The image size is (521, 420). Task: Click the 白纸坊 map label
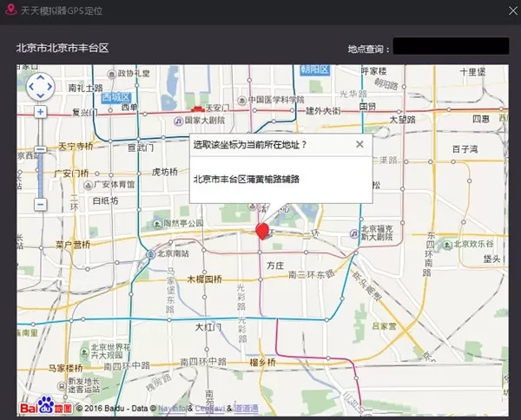click(x=105, y=200)
